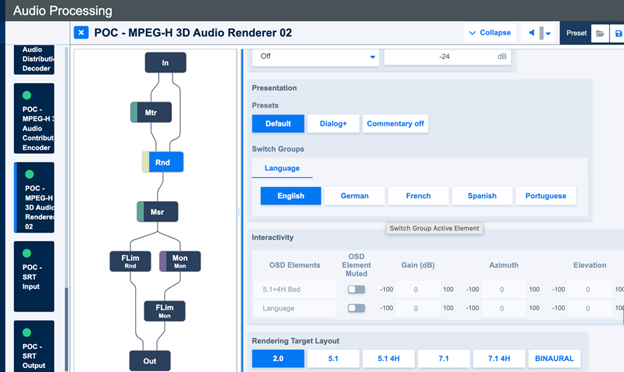Select BINAURAL rendering layout
This screenshot has height=372, width=624.
click(x=554, y=358)
